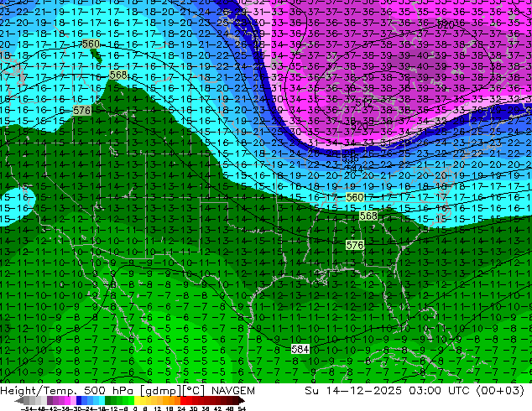The height and width of the screenshot is (411, 532).
Task: Click the NAVGEM model name in the title
Action: (x=233, y=391)
